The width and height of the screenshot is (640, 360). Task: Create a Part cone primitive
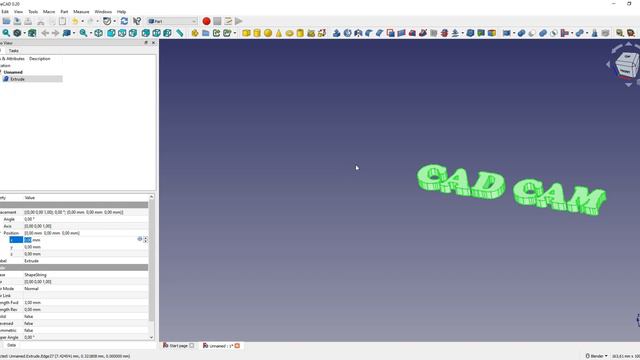click(278, 33)
